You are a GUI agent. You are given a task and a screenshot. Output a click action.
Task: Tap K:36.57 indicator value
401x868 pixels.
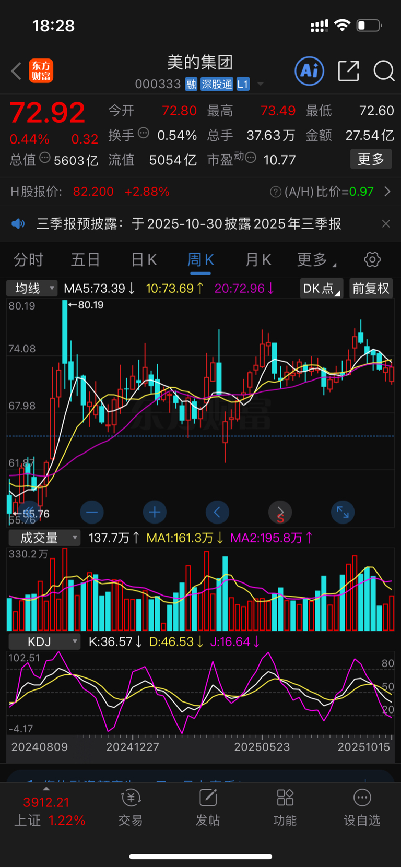coord(115,641)
